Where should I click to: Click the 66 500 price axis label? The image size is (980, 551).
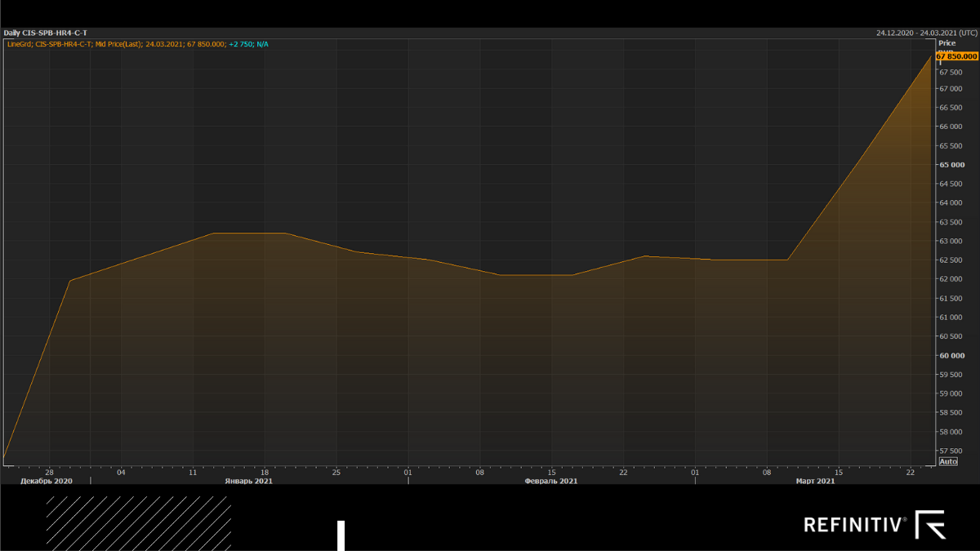949,108
